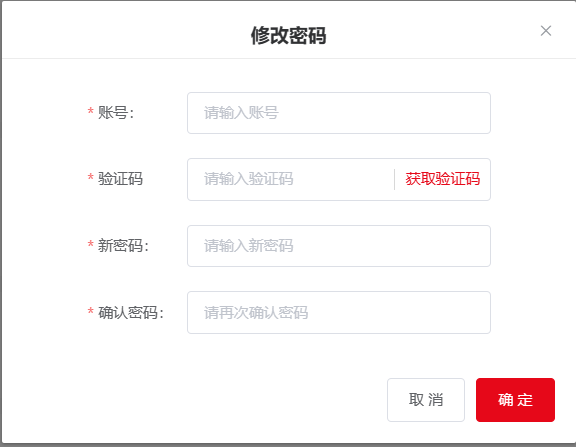Image resolution: width=576 pixels, height=447 pixels.
Task: Click the red asterisk beside 确认密码
Action: point(90,311)
